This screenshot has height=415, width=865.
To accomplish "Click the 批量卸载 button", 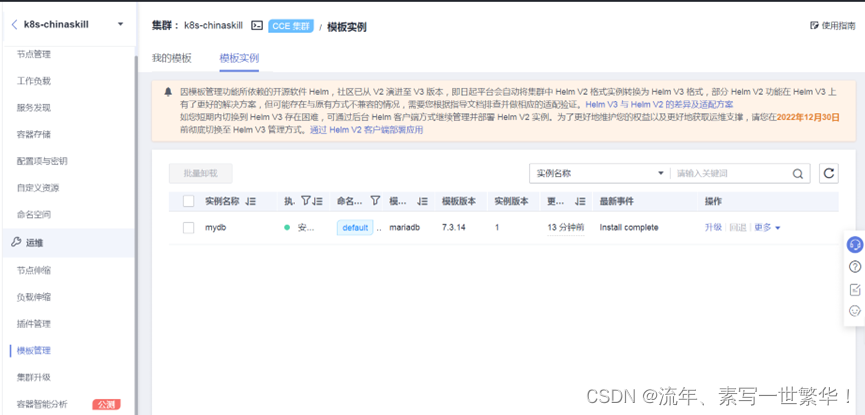I will pyautogui.click(x=201, y=173).
